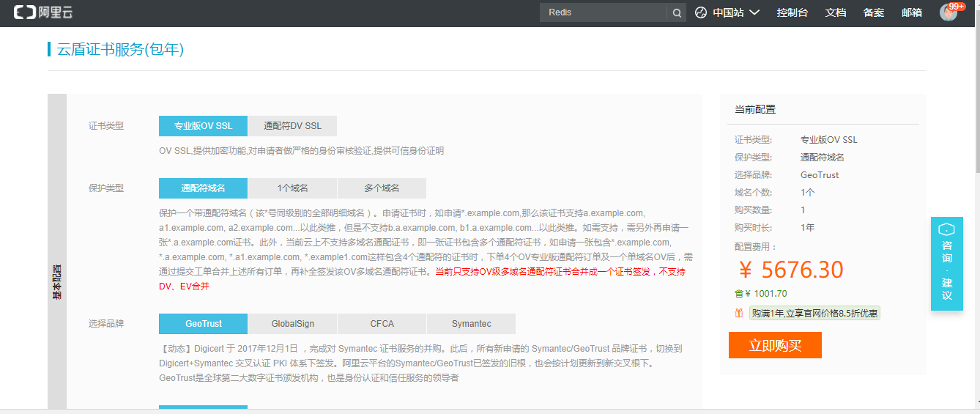
Task: Choose 1个域名 protection type
Action: pos(292,188)
